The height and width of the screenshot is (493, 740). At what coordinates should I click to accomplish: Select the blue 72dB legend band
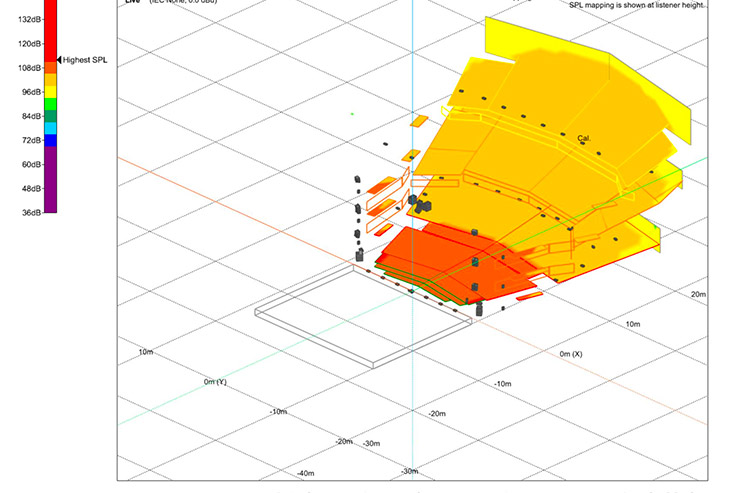[50, 141]
